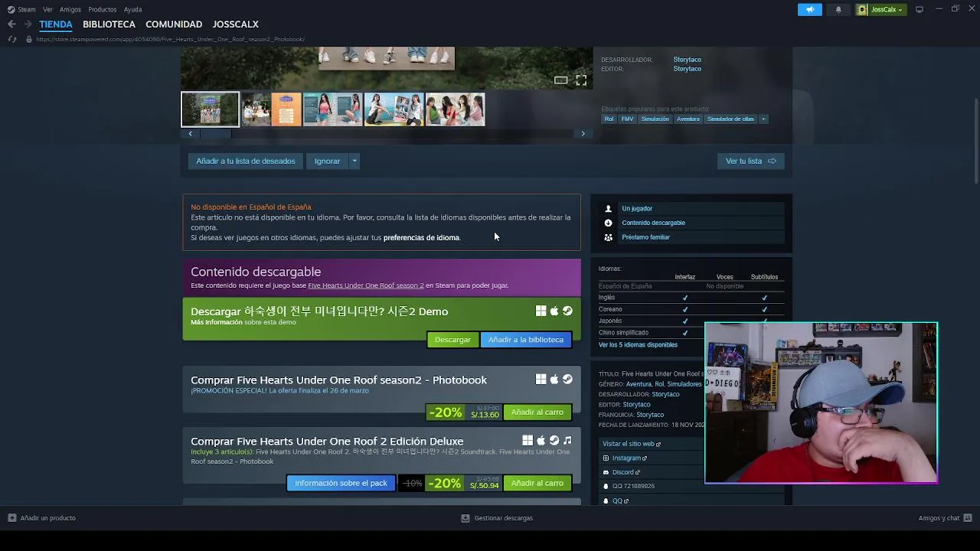Click music note icon on the Deluxe Edition row
Screen dimensions: 980x551
pos(567,440)
